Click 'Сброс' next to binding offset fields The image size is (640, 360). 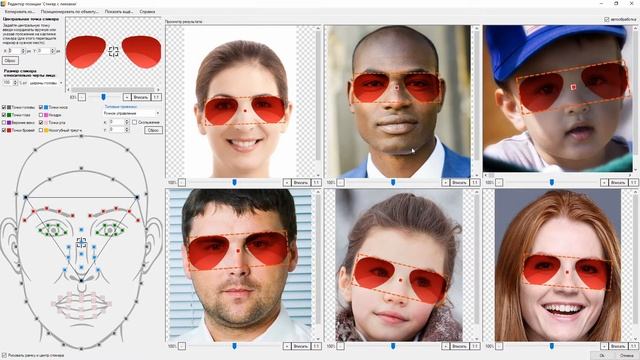(x=153, y=130)
